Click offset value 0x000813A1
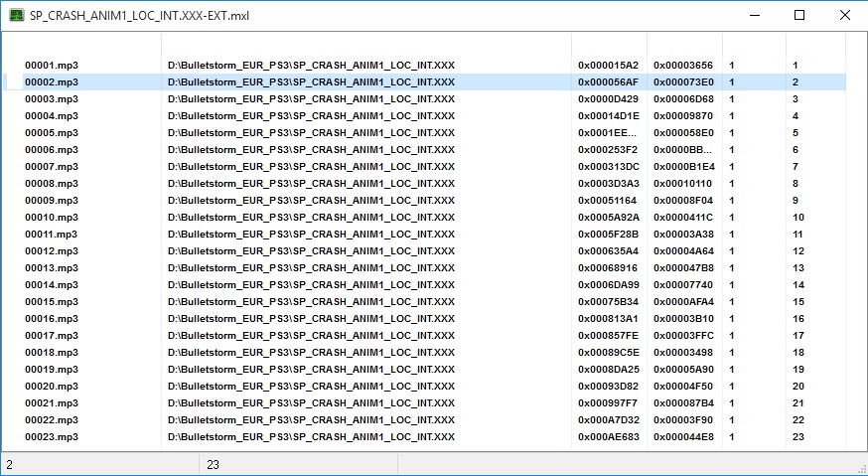 pos(608,319)
